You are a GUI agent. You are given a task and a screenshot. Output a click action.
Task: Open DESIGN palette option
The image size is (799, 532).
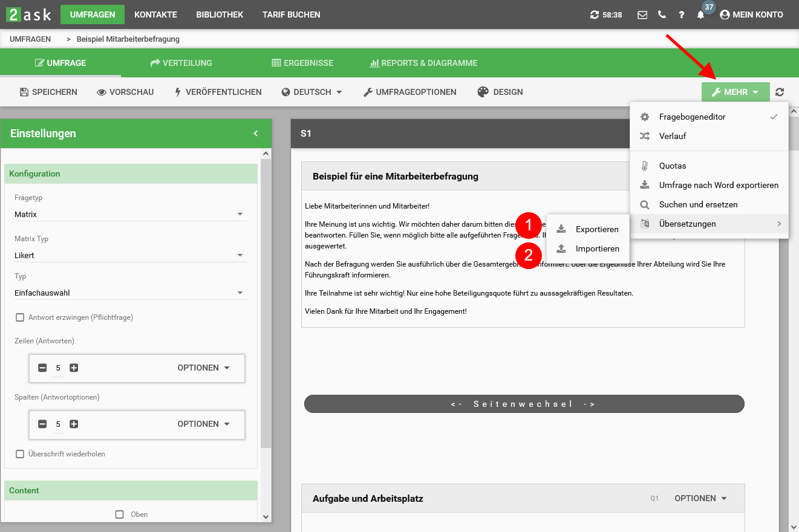point(500,92)
